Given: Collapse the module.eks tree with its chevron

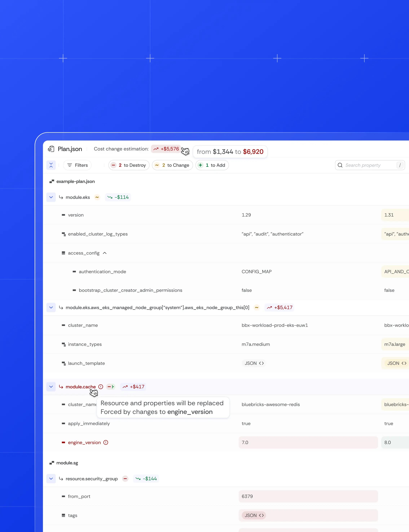Looking at the screenshot, I should click(51, 197).
